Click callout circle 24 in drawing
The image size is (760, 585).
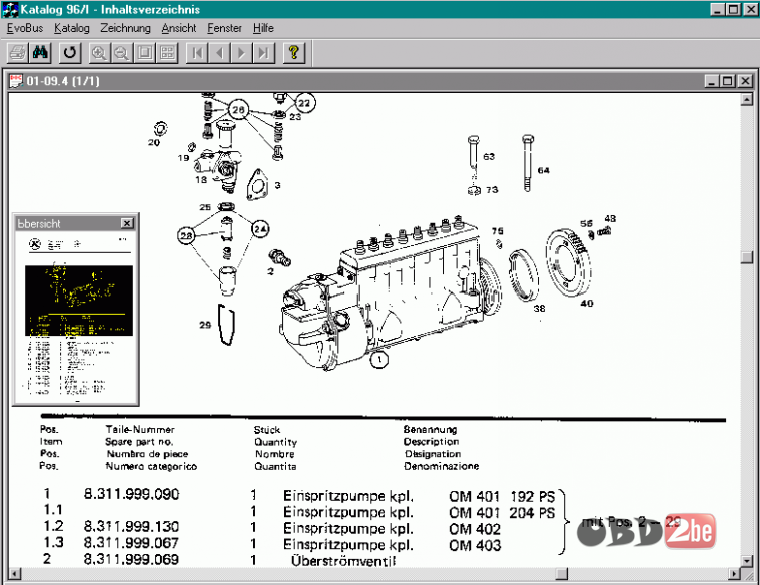[x=260, y=229]
